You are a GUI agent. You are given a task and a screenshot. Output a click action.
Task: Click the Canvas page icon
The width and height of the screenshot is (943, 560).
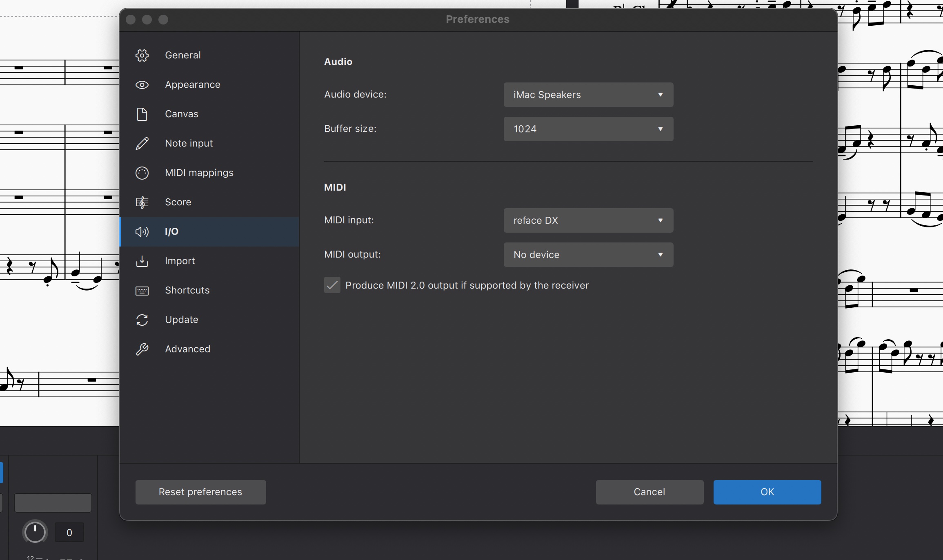point(142,114)
